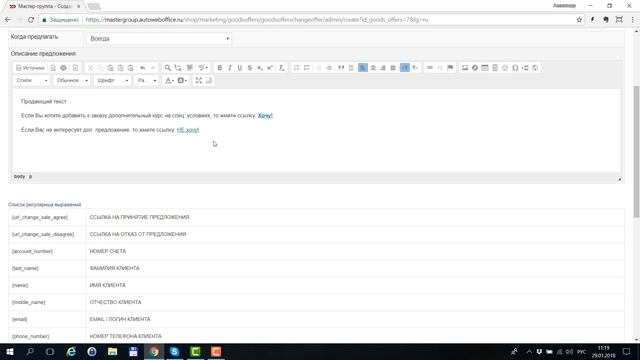Open the background color picker
Image resolution: width=640 pixels, height=360 pixels.
[x=182, y=80]
